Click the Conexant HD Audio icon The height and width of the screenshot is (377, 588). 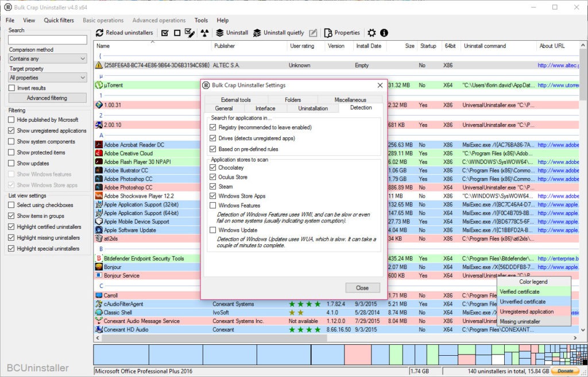tap(99, 330)
